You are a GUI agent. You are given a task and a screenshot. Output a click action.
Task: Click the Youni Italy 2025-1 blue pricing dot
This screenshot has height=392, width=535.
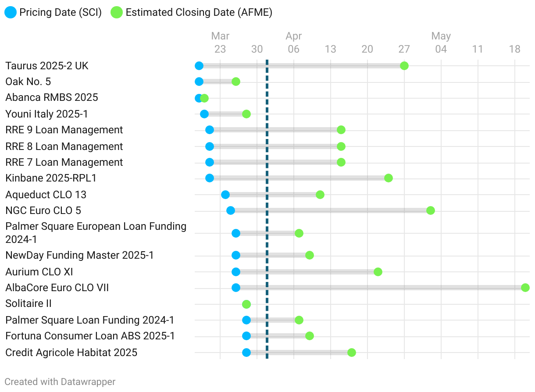[x=204, y=114]
